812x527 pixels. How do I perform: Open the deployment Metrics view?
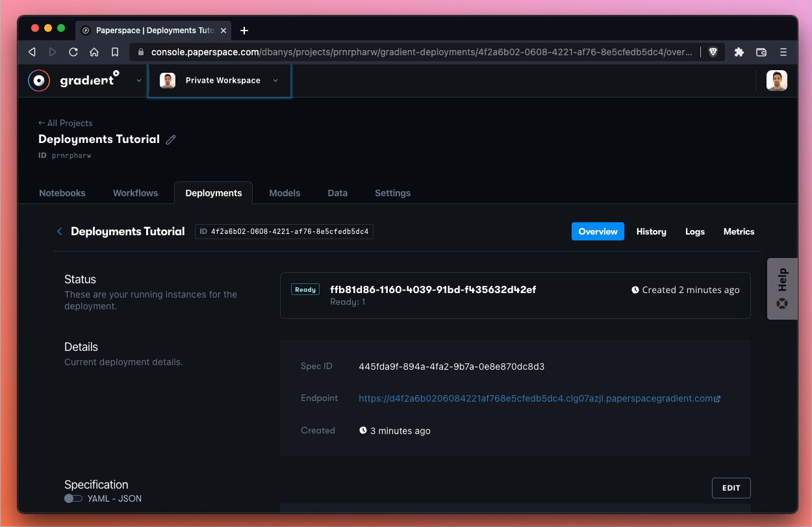pyautogui.click(x=739, y=231)
